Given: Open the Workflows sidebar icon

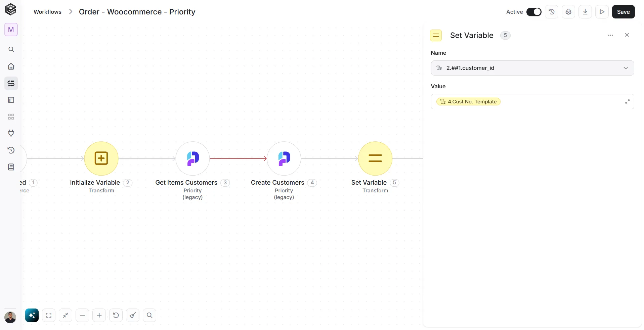Looking at the screenshot, I should pos(11,83).
